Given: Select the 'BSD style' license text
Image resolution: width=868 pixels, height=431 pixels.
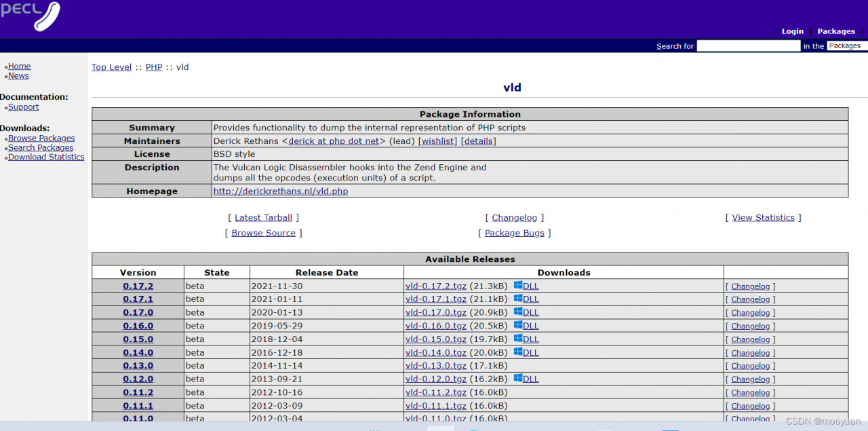Looking at the screenshot, I should coord(234,154).
